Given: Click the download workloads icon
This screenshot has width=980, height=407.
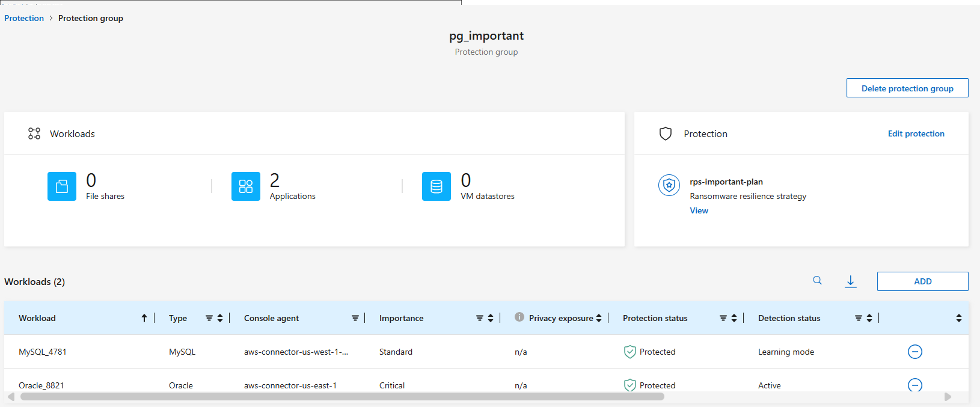Looking at the screenshot, I should coord(851,281).
